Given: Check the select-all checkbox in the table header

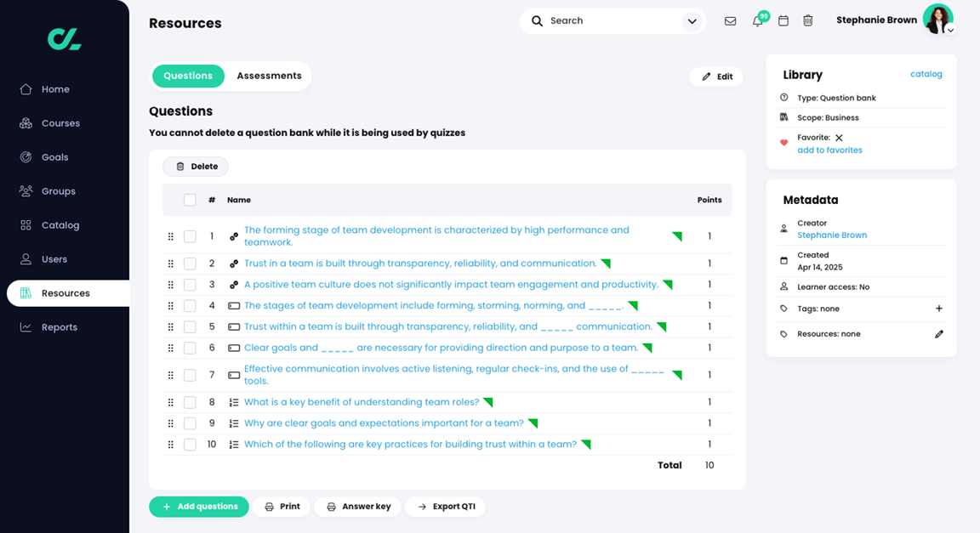Looking at the screenshot, I should pos(190,199).
